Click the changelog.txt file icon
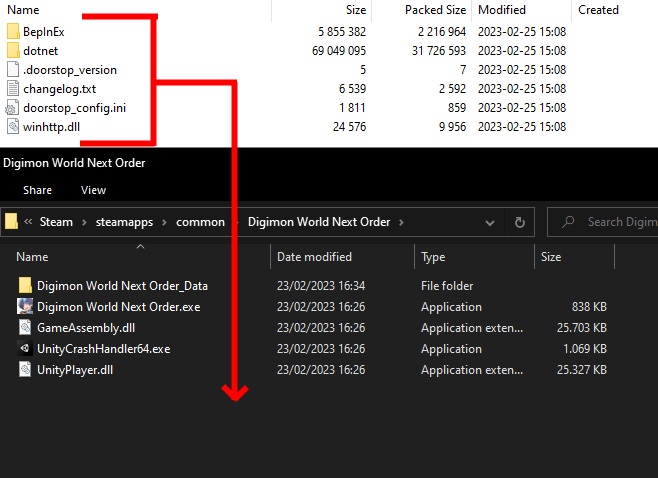The width and height of the screenshot is (658, 478). coord(13,89)
